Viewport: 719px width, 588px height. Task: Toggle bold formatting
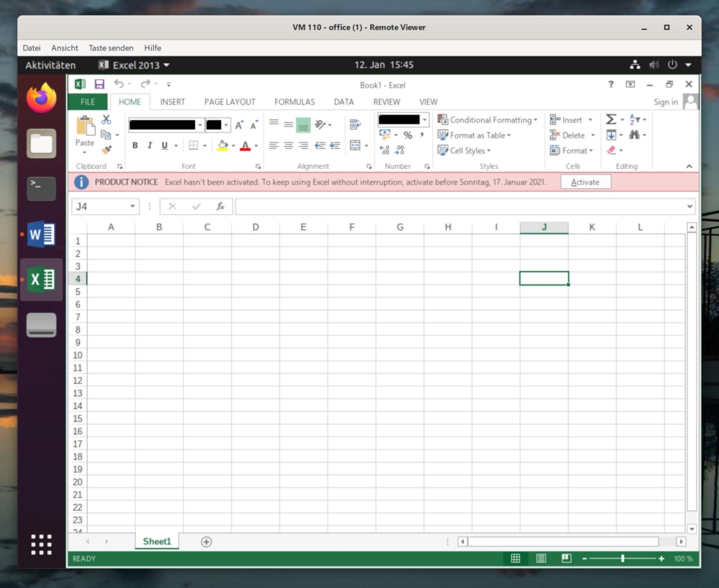coord(135,145)
